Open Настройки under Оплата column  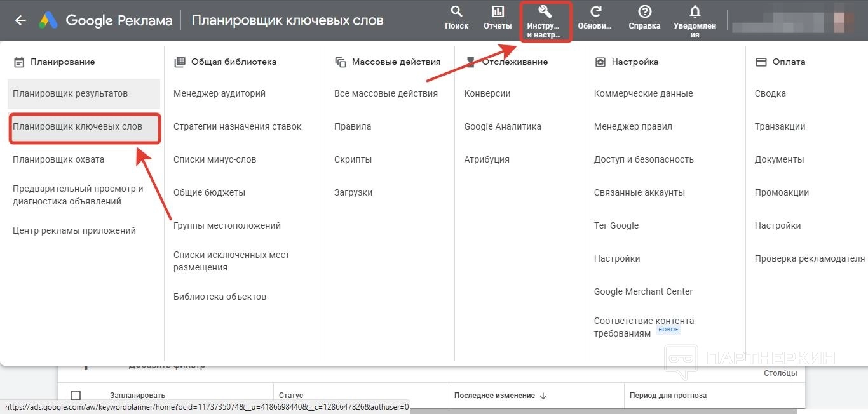[778, 225]
